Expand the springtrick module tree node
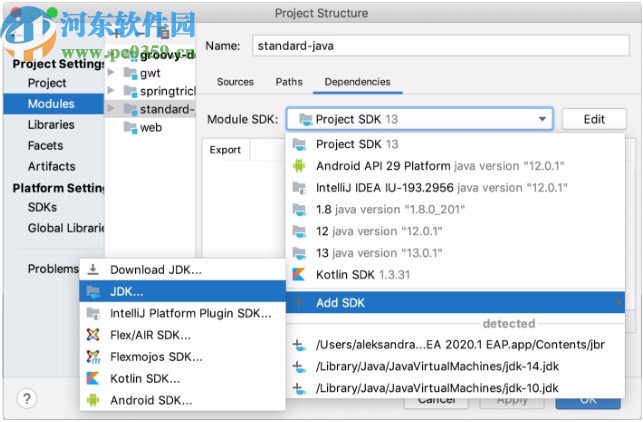This screenshot has height=422, width=643. pyautogui.click(x=111, y=90)
